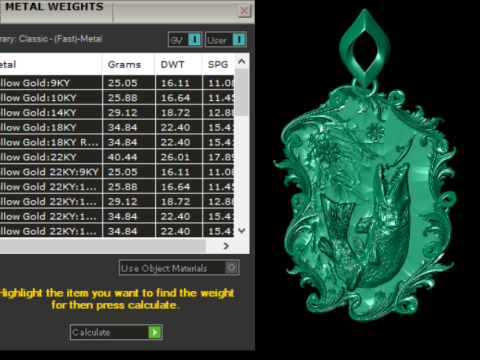This screenshot has height=360, width=480.
Task: Click the 29.12 grams value for Gold:14KY
Action: (129, 112)
